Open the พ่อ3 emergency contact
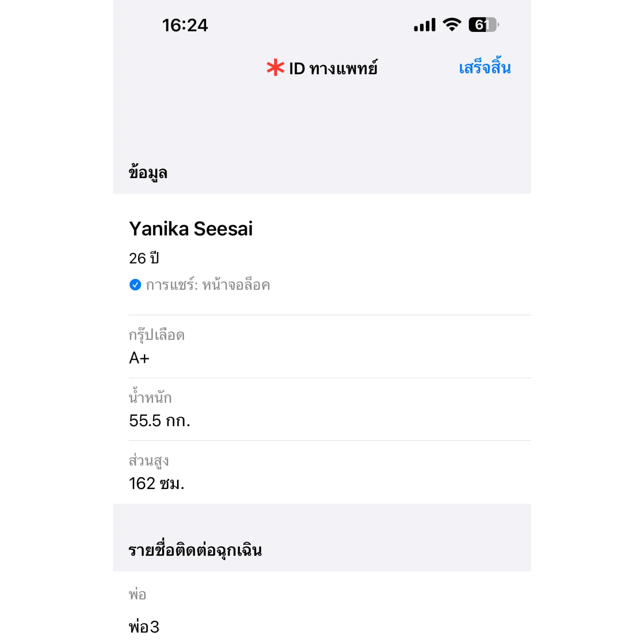Screen dimensions: 644x644 coord(144,627)
